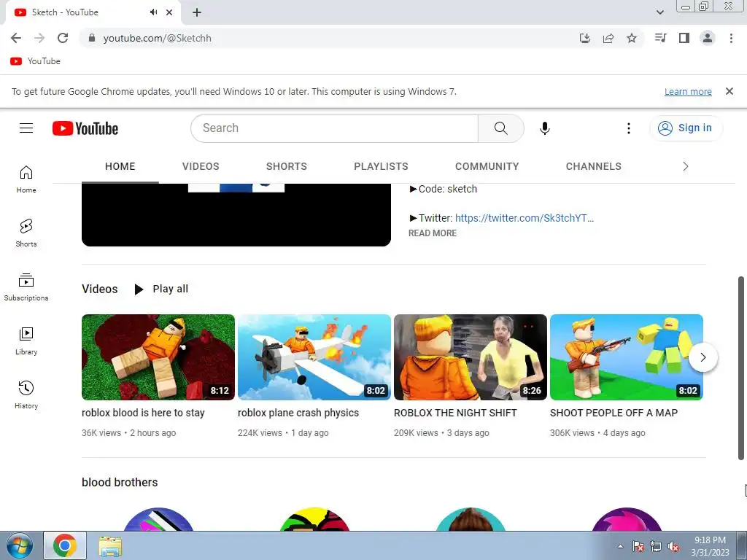Click in the YouTube search field

pyautogui.click(x=334, y=128)
